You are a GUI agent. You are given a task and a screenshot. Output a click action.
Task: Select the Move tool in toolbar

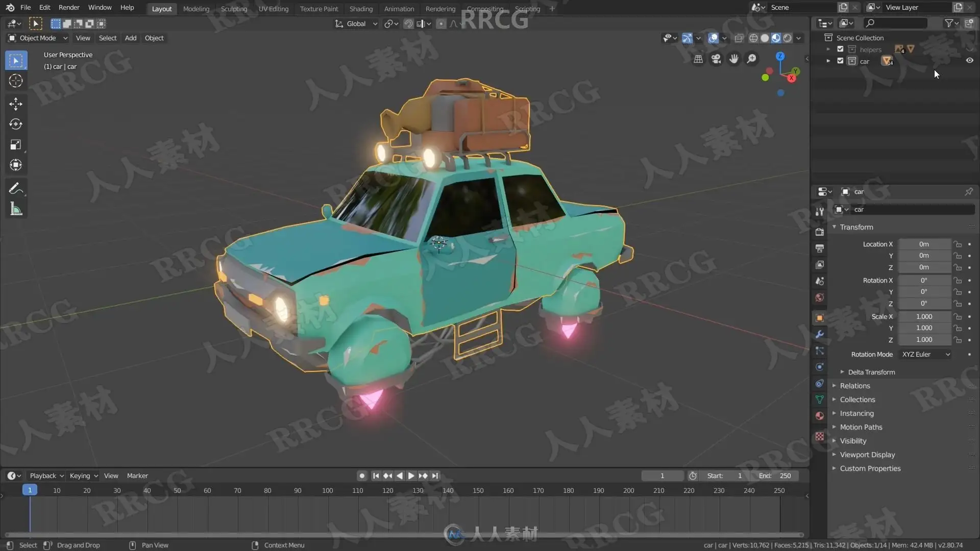pyautogui.click(x=15, y=104)
